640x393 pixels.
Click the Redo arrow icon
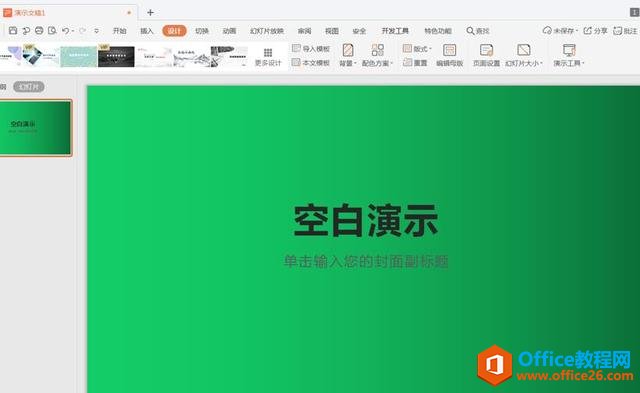tap(82, 31)
